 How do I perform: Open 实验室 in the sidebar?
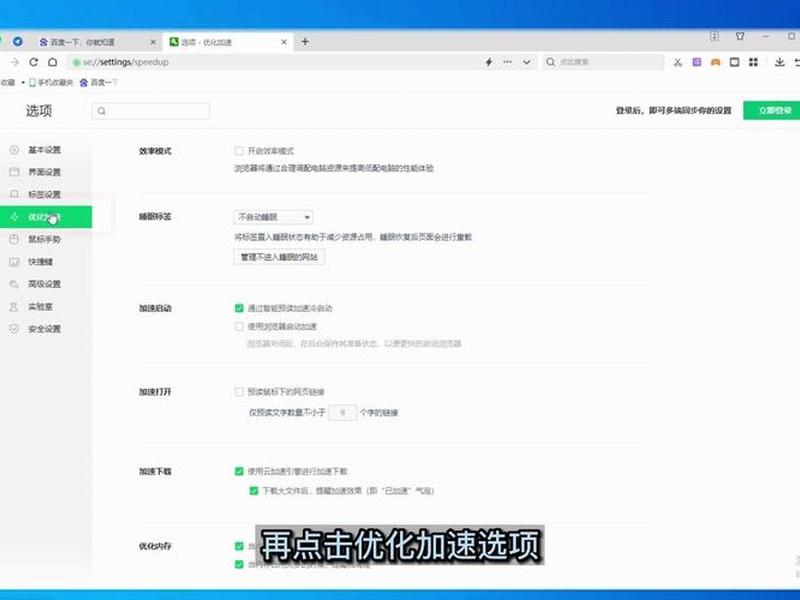pos(40,307)
